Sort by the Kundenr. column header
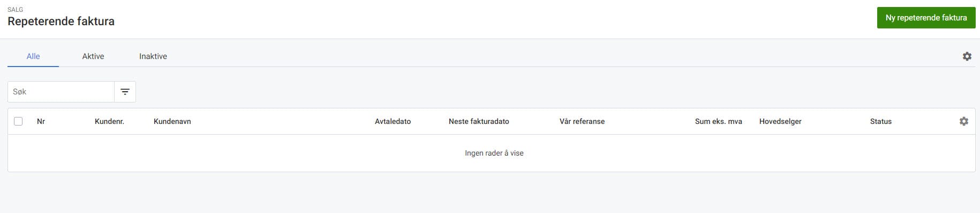980x213 pixels. (x=109, y=121)
